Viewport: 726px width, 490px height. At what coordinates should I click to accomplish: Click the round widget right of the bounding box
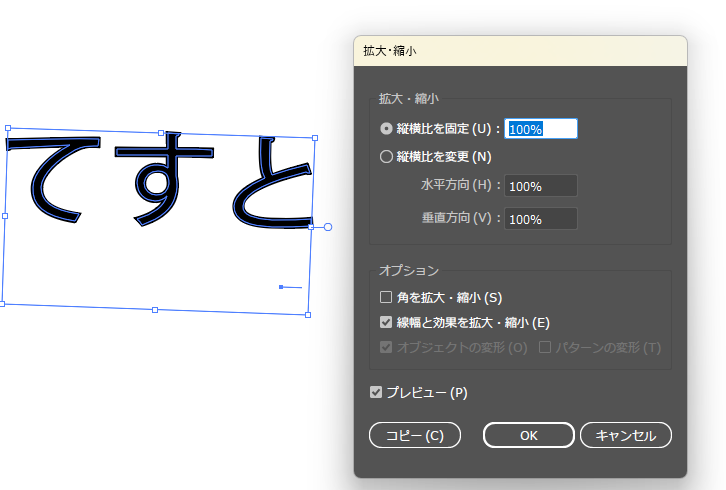327,227
